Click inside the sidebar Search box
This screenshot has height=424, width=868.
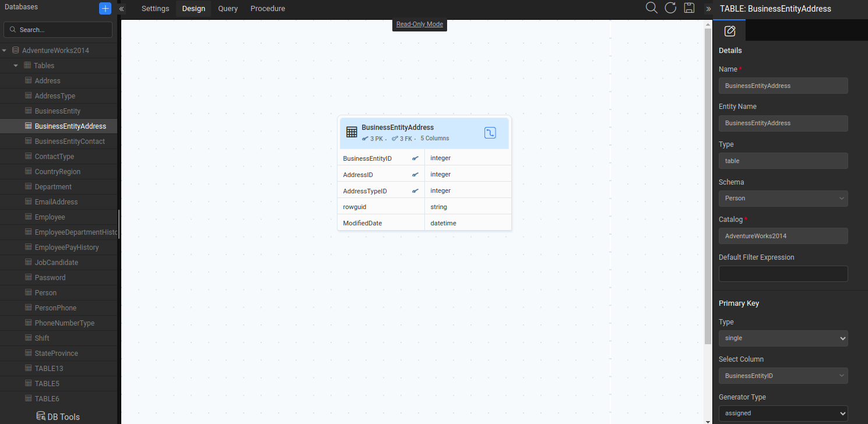pyautogui.click(x=58, y=29)
